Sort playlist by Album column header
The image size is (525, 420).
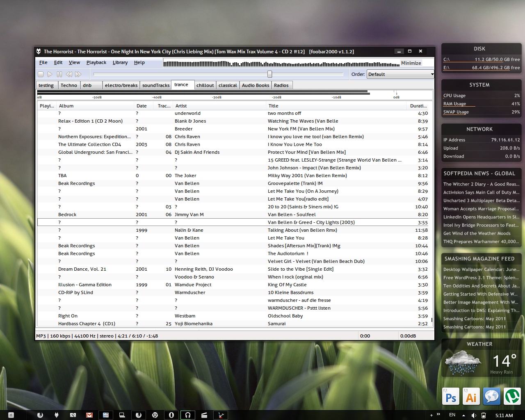[x=95, y=106]
